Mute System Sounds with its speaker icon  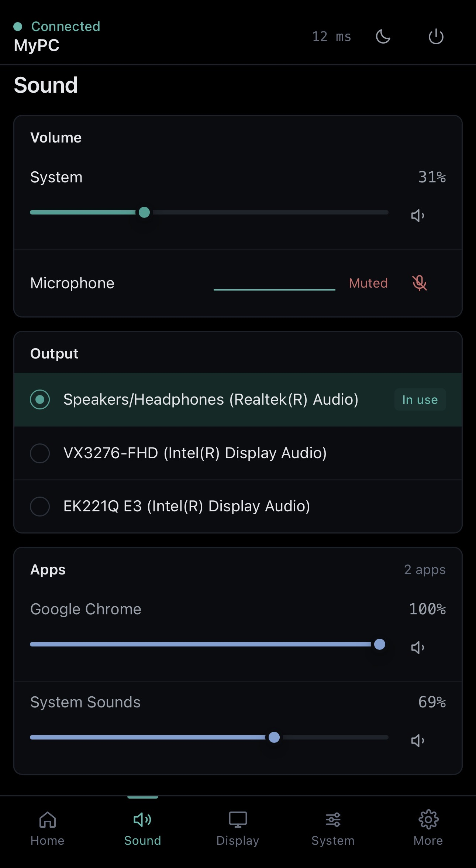click(x=418, y=741)
